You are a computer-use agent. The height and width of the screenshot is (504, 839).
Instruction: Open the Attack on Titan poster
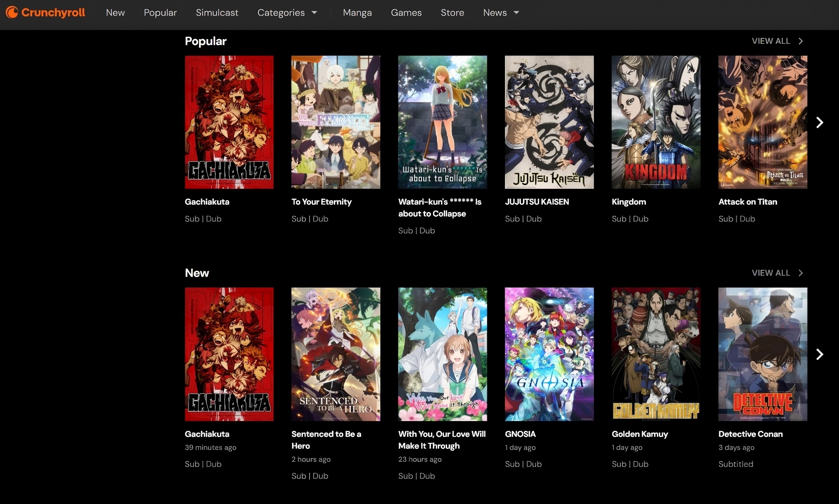pos(763,122)
